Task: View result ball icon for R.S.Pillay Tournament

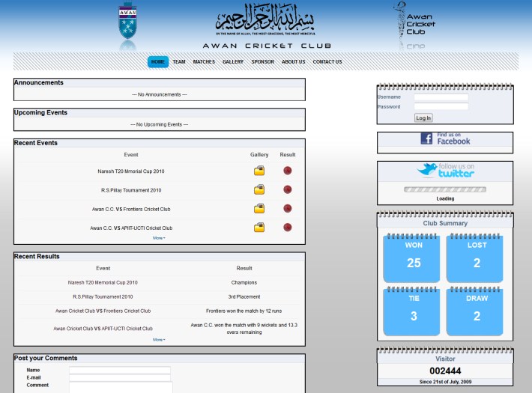Action: (288, 190)
